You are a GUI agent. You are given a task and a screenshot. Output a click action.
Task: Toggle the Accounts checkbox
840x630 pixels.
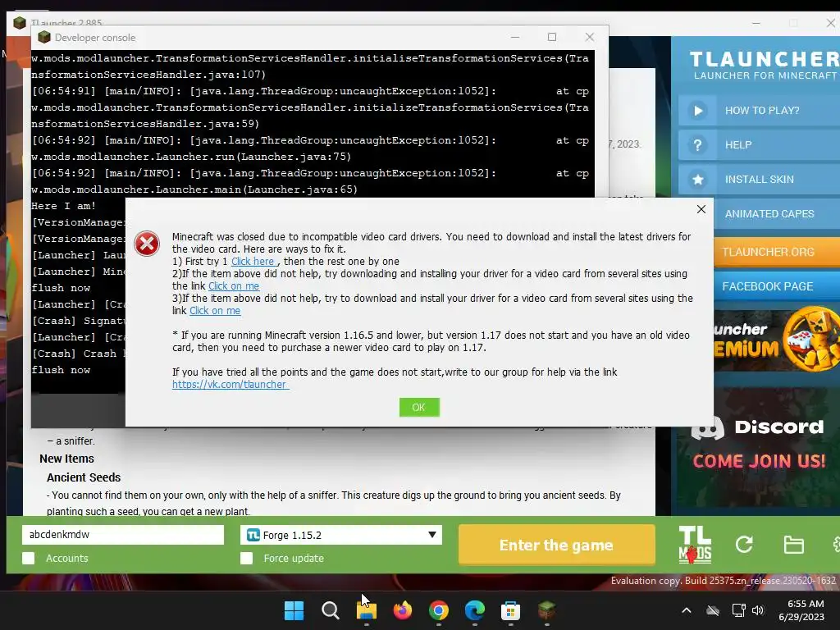29,558
